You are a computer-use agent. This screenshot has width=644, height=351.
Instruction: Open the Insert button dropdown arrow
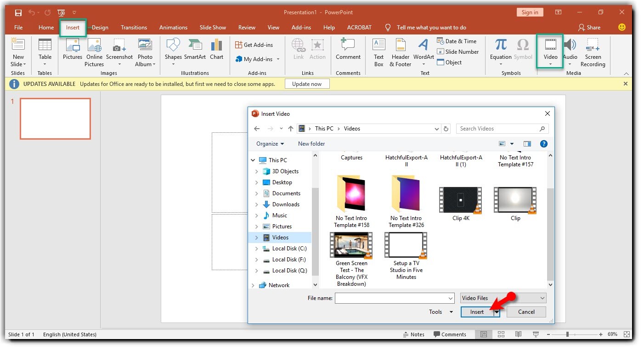[x=497, y=312]
